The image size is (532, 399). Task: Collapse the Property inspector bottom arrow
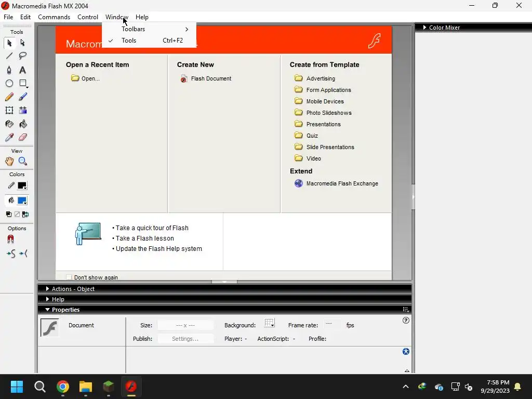click(x=407, y=370)
